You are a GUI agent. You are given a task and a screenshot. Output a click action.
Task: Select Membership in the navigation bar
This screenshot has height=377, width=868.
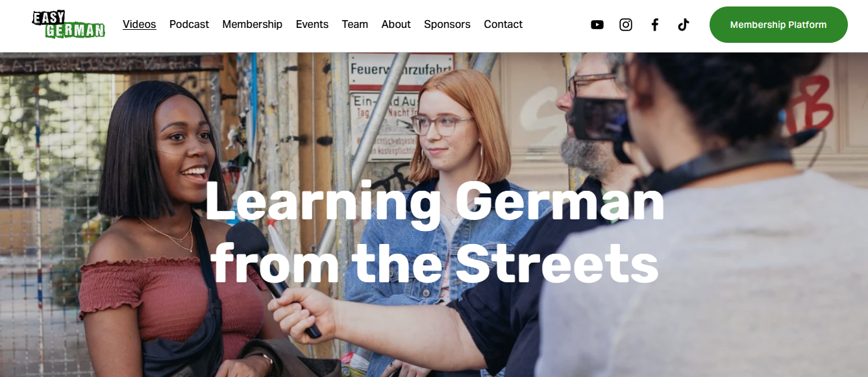point(252,24)
